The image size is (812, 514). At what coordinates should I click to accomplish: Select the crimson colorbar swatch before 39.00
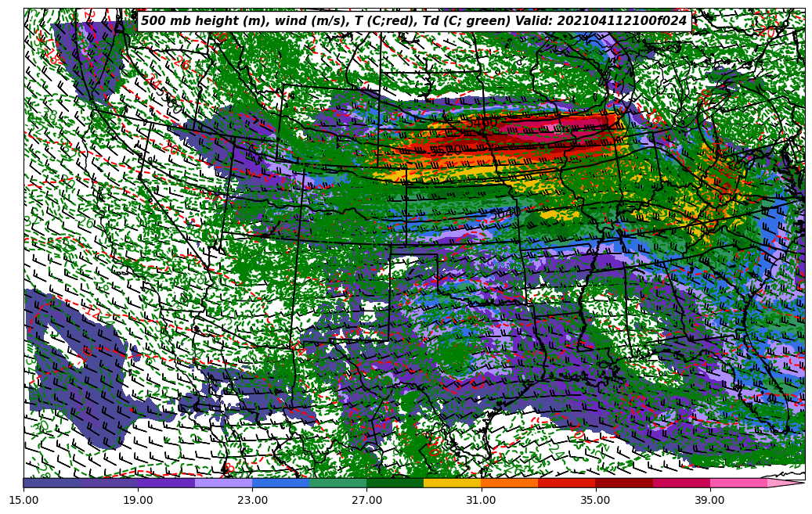pyautogui.click(x=681, y=483)
